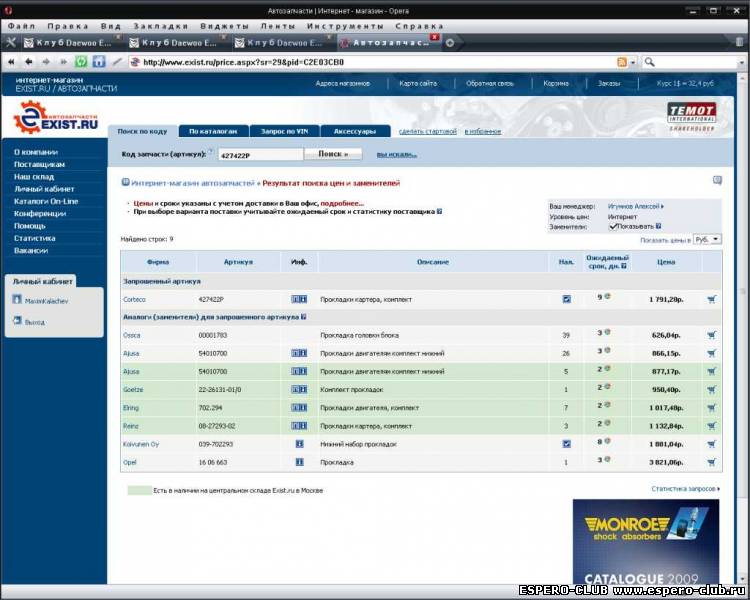The width and height of the screenshot is (750, 600).
Task: Add Ossca 00001783 to cart
Action: tap(711, 335)
